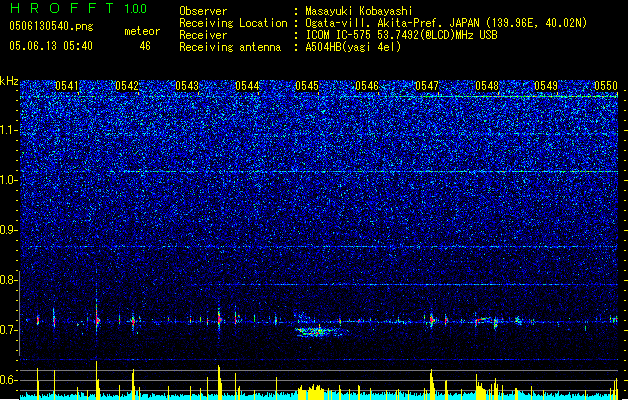The width and height of the screenshot is (629, 400).
Task: Click the 0.7 kHz frequency axis label
Action: click(8, 330)
